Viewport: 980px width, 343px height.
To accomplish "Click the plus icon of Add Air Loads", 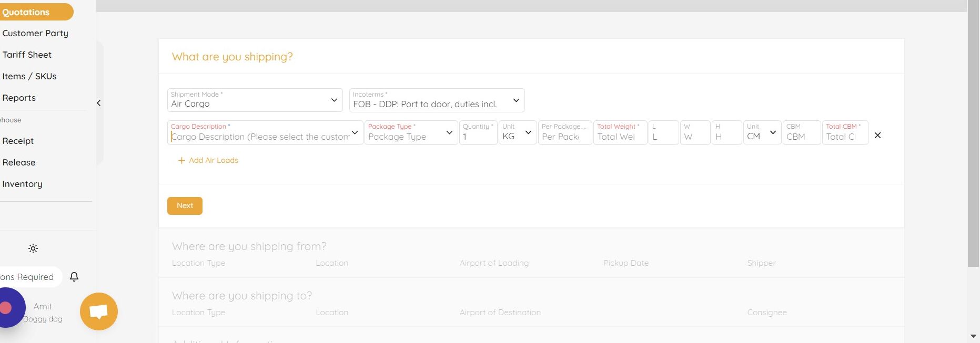I will pyautogui.click(x=181, y=160).
